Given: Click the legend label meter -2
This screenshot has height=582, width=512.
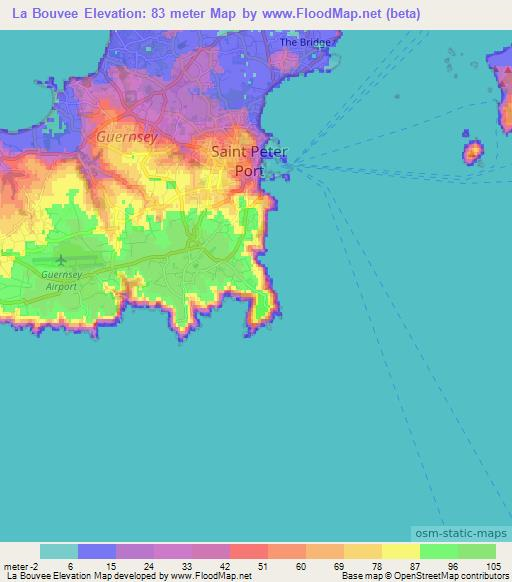Looking at the screenshot, I should [x=21, y=567].
